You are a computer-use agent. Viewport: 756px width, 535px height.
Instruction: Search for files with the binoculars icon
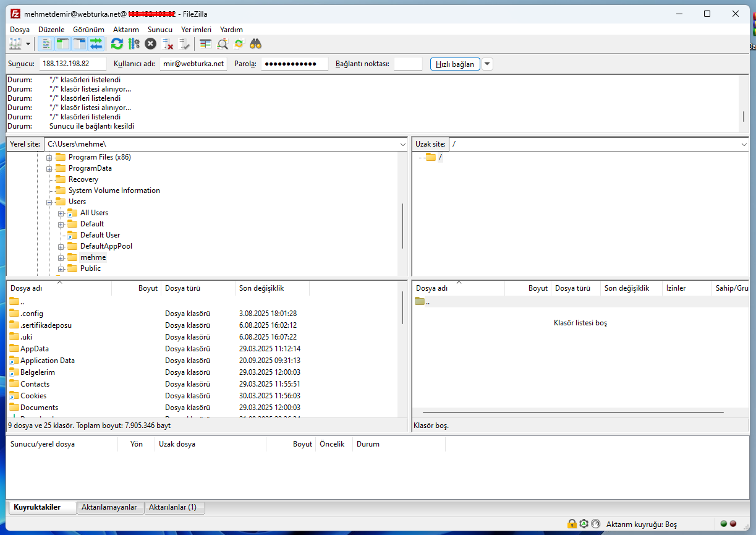click(x=255, y=43)
